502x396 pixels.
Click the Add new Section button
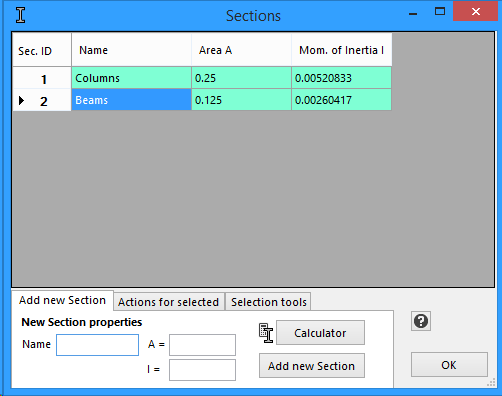tap(312, 366)
